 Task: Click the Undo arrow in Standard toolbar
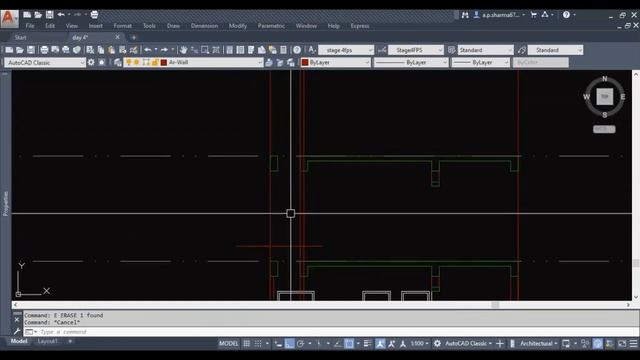tap(148, 50)
